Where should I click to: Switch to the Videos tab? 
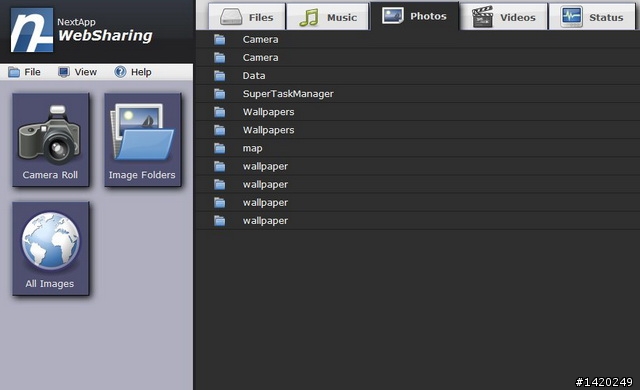pos(504,17)
